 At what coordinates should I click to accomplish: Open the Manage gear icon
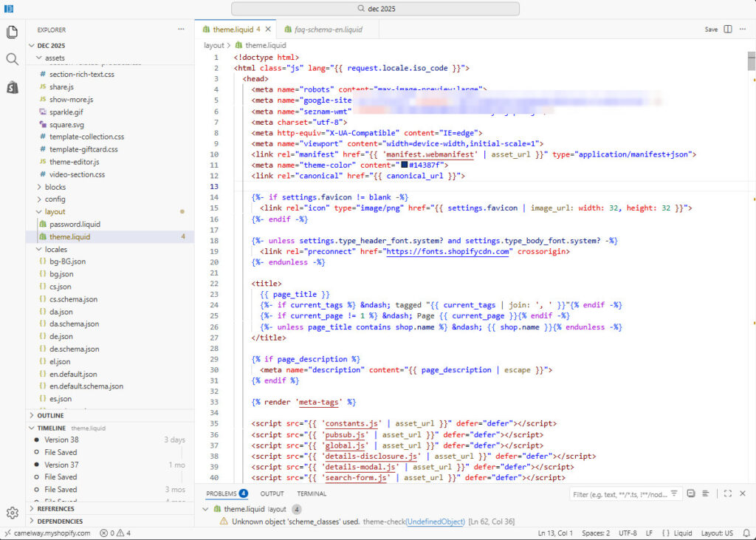(x=12, y=513)
